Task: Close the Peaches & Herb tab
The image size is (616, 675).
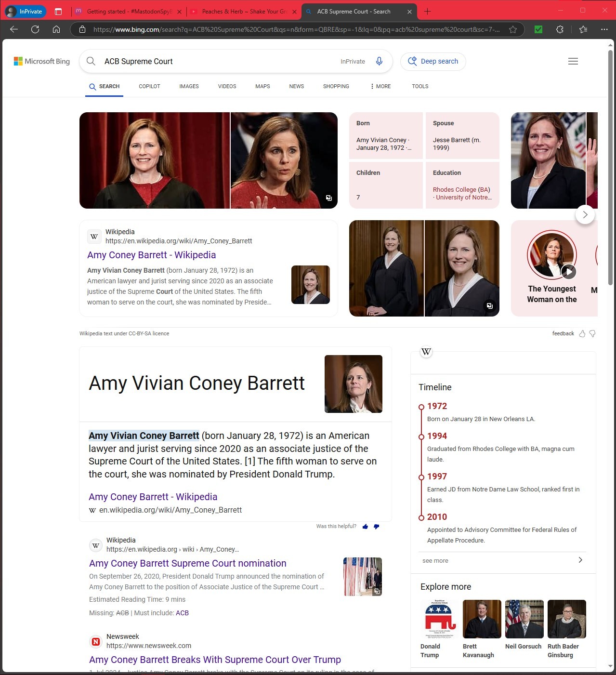Action: 294,12
